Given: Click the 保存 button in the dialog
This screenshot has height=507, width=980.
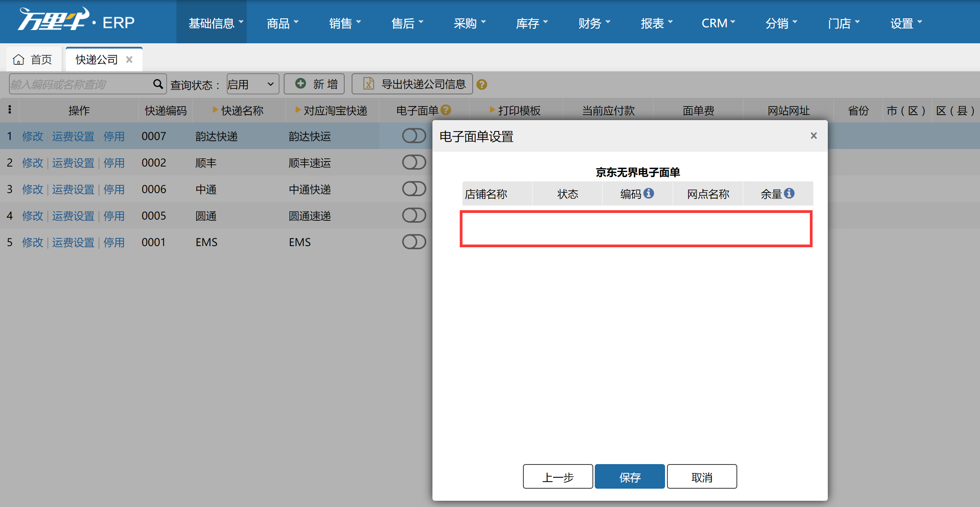Looking at the screenshot, I should (x=629, y=476).
